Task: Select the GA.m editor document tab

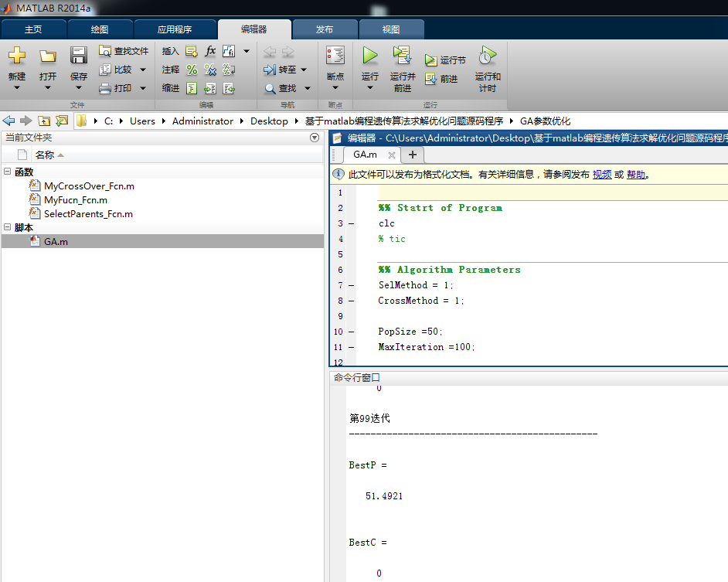Action: pos(366,155)
